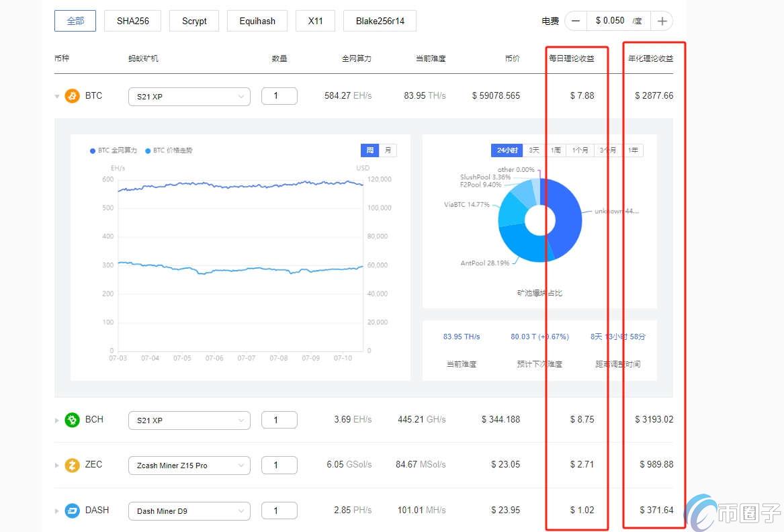Toggle BTC network hashrate legend series
The image size is (784, 532).
point(113,150)
